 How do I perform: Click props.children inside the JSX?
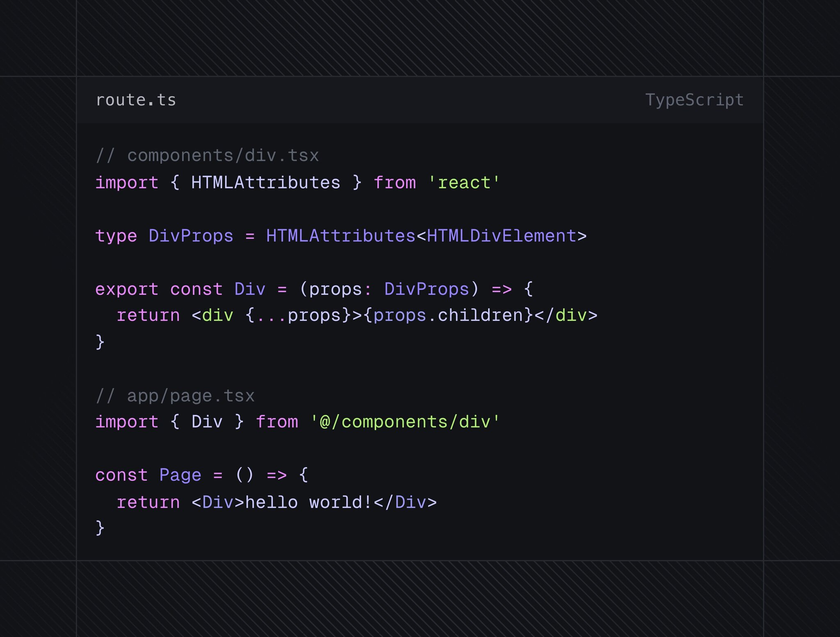(x=448, y=316)
